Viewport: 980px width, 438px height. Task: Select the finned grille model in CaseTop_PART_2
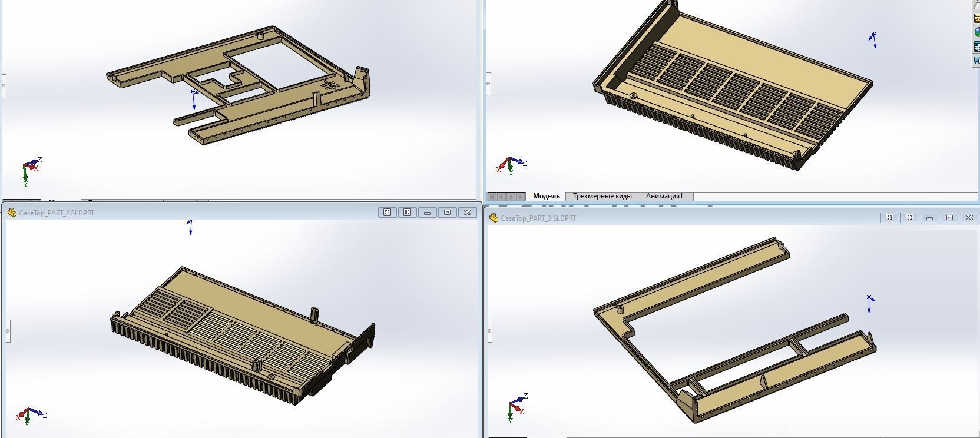coord(241,337)
